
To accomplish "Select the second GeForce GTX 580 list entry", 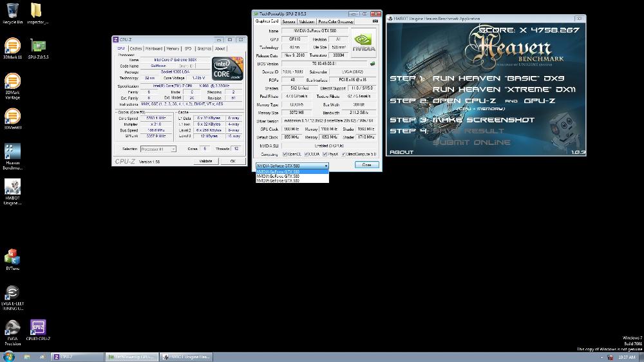I will click(x=292, y=176).
